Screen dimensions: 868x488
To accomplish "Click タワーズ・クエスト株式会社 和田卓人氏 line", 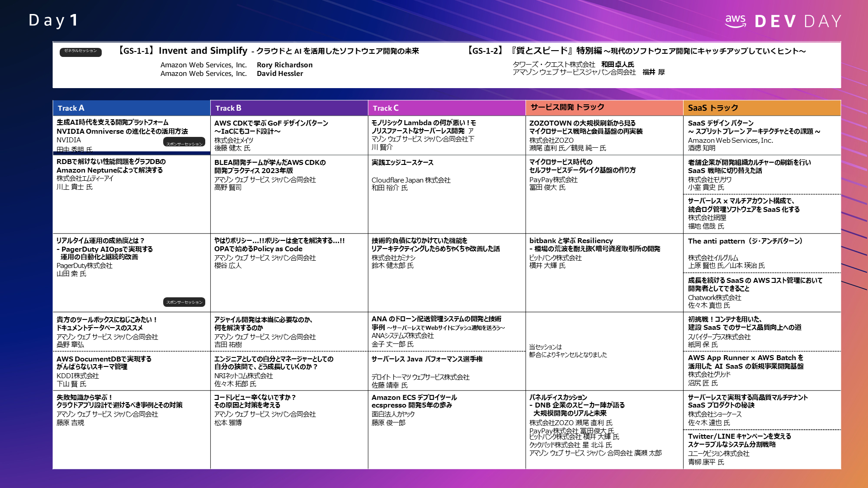I will pyautogui.click(x=573, y=65).
